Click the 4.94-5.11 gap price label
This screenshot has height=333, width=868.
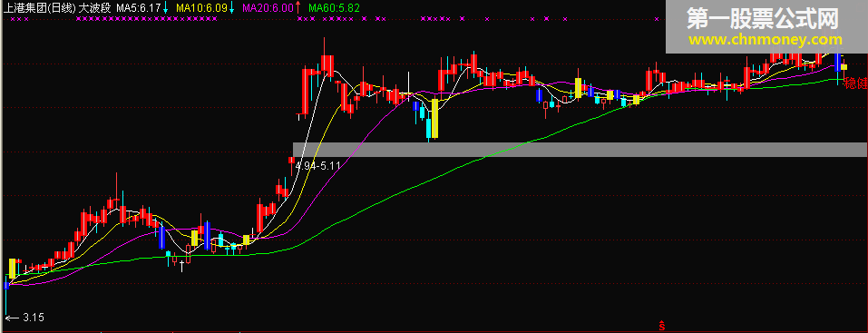pos(317,166)
